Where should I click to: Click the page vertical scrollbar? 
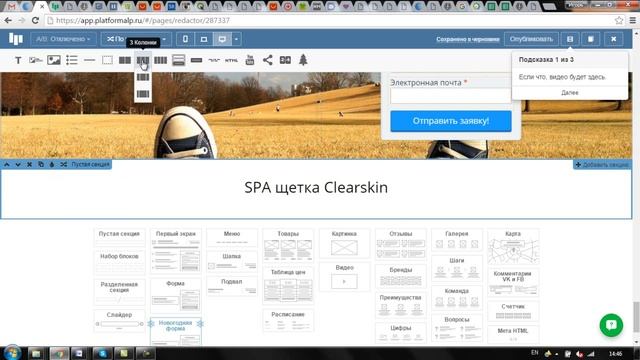tap(636, 317)
